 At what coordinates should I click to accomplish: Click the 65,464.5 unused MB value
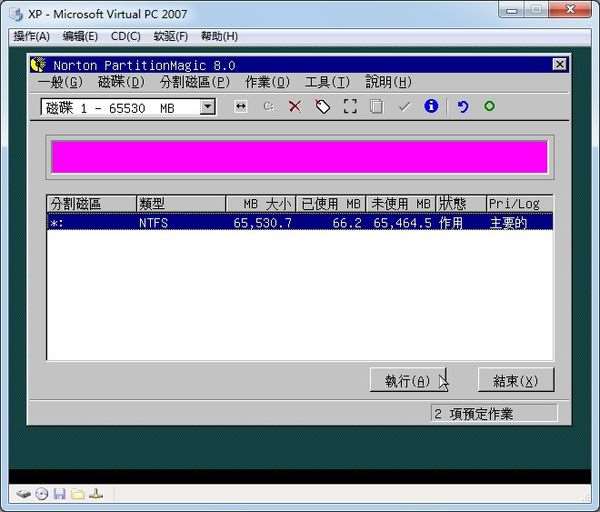click(x=403, y=223)
